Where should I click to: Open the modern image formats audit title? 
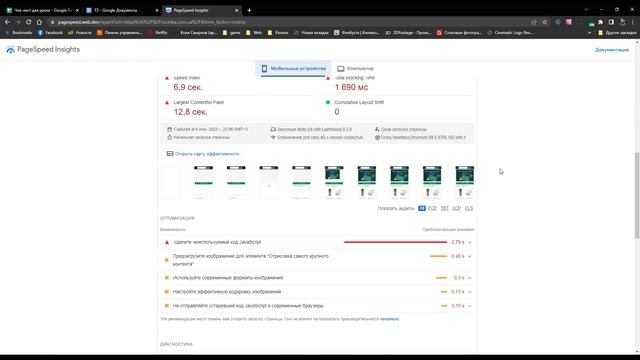coord(228,278)
